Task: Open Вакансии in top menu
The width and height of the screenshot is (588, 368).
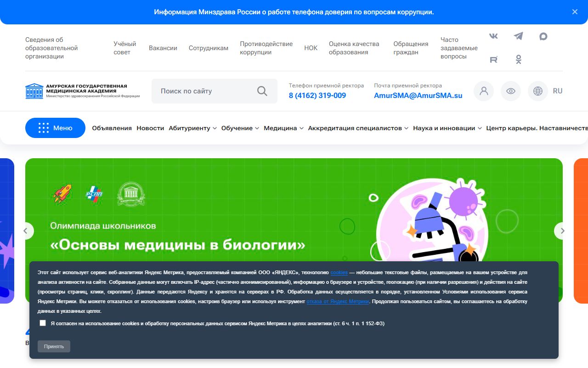Action: click(163, 48)
